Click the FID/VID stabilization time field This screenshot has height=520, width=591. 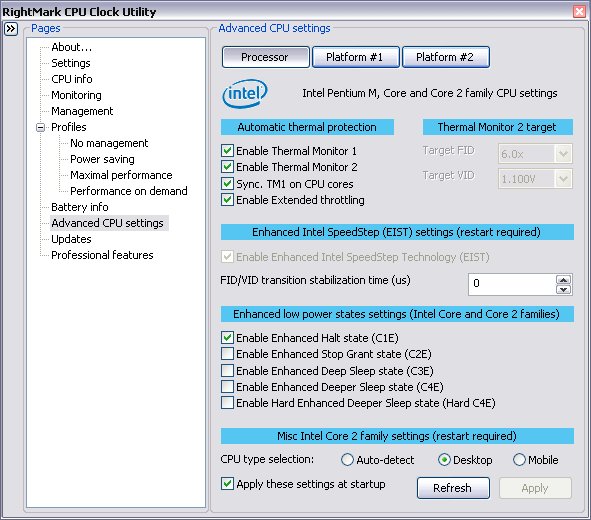click(x=512, y=284)
